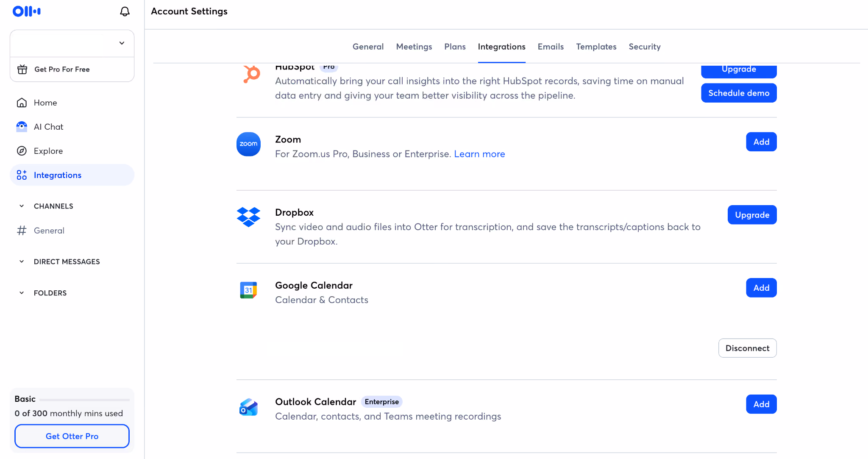Click the Zoom integration title text
The width and height of the screenshot is (868, 459).
288,139
